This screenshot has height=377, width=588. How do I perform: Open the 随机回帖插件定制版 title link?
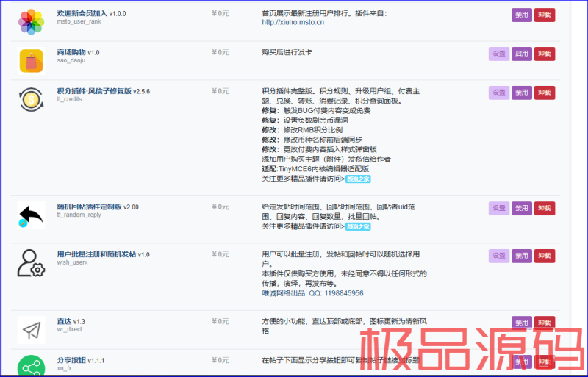89,207
